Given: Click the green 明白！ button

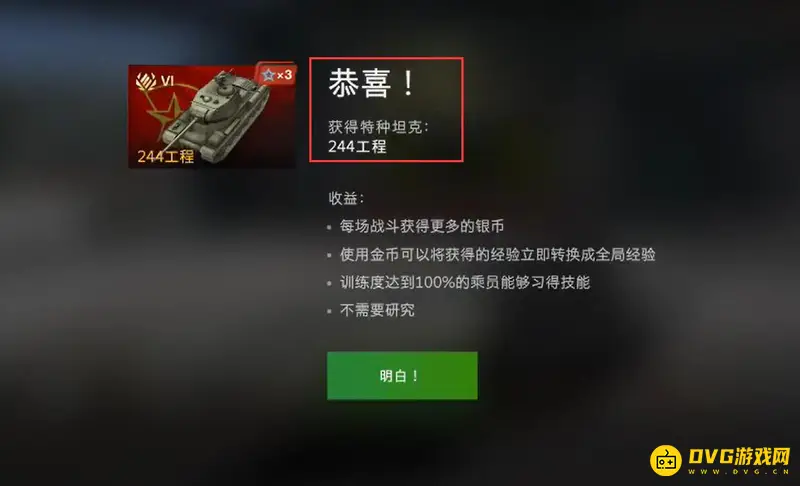Looking at the screenshot, I should (x=402, y=376).
